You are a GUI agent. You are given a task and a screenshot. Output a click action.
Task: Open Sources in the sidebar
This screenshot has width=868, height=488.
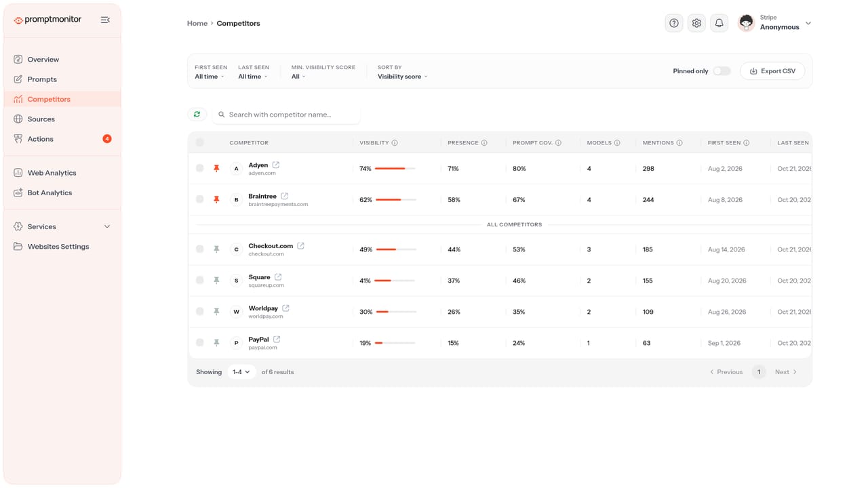[62, 119]
